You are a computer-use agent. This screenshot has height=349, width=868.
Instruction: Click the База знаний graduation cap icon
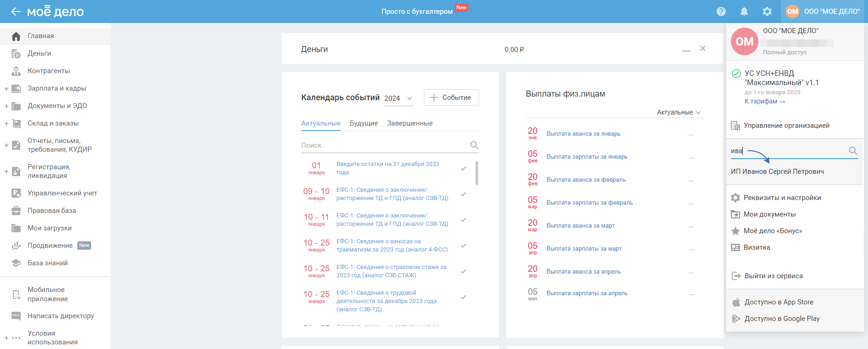[x=16, y=263]
